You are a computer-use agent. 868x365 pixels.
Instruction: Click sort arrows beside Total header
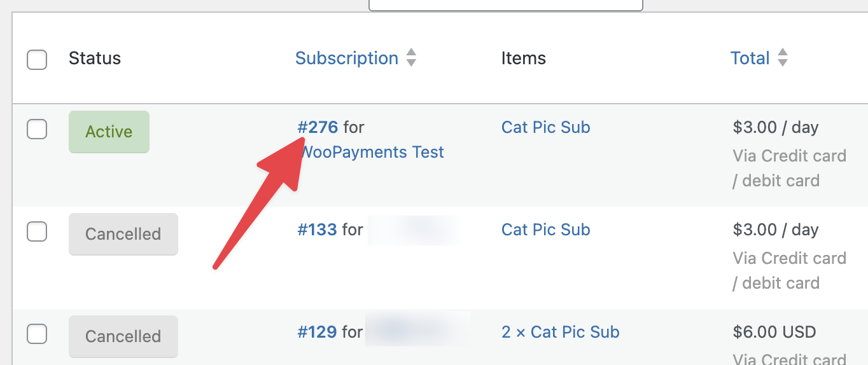(x=783, y=58)
